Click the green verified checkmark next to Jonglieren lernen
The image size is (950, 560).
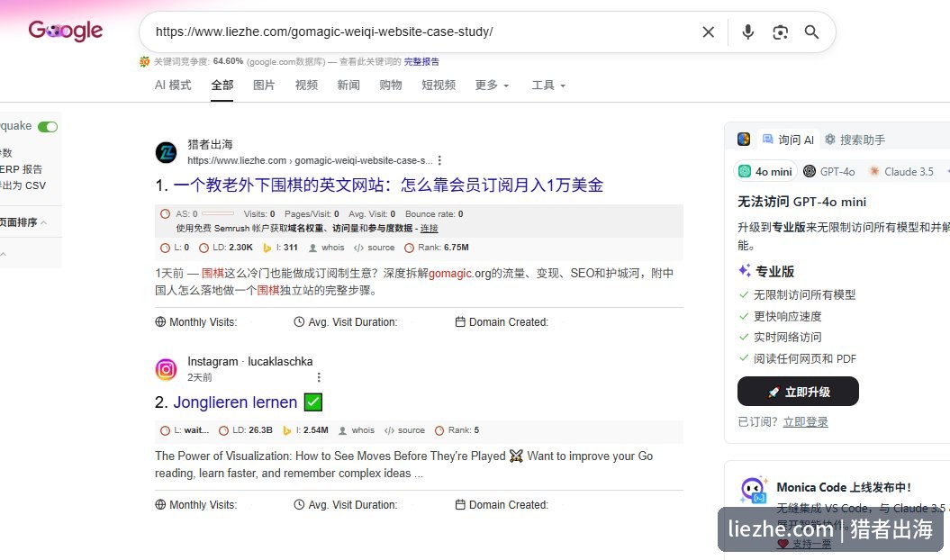click(313, 402)
